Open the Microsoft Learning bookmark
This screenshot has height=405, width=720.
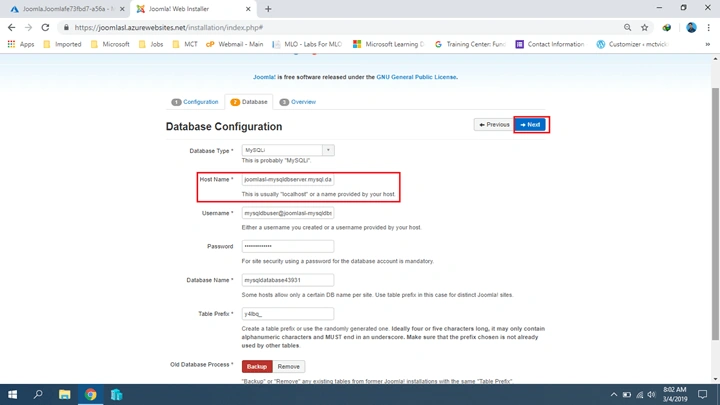pyautogui.click(x=388, y=44)
